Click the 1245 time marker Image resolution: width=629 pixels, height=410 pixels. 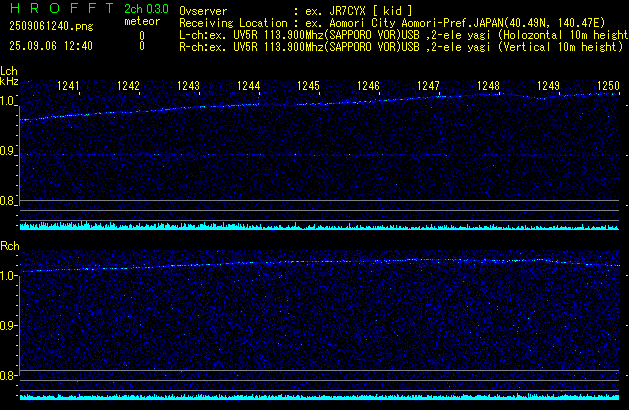point(308,86)
